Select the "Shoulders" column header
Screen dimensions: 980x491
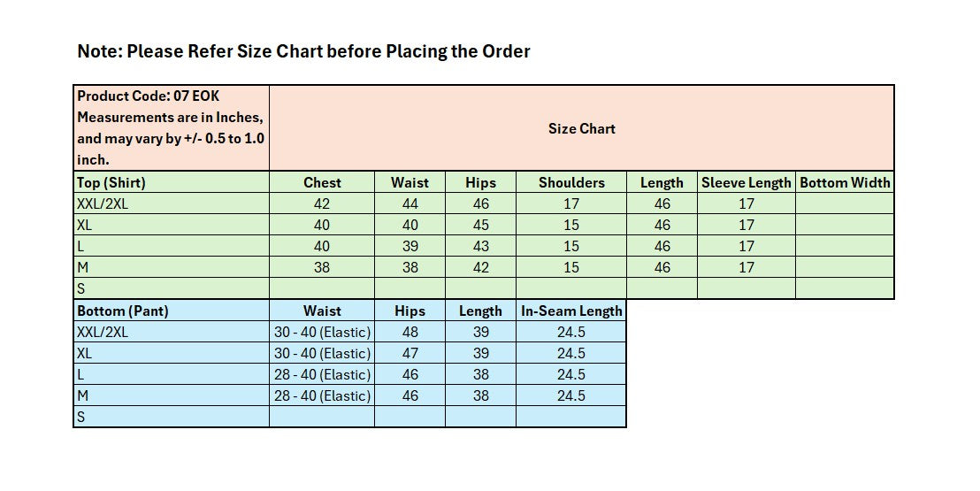pos(571,182)
